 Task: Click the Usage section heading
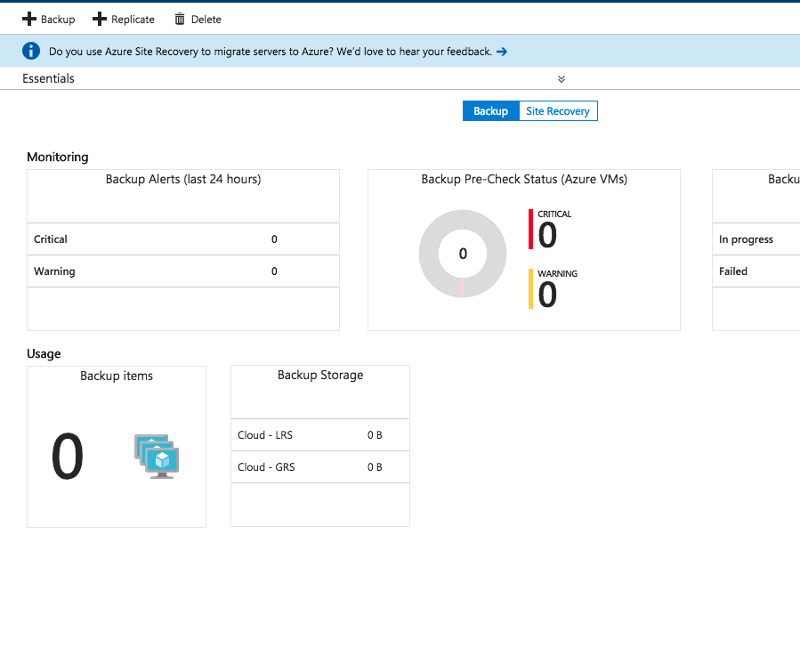click(44, 353)
